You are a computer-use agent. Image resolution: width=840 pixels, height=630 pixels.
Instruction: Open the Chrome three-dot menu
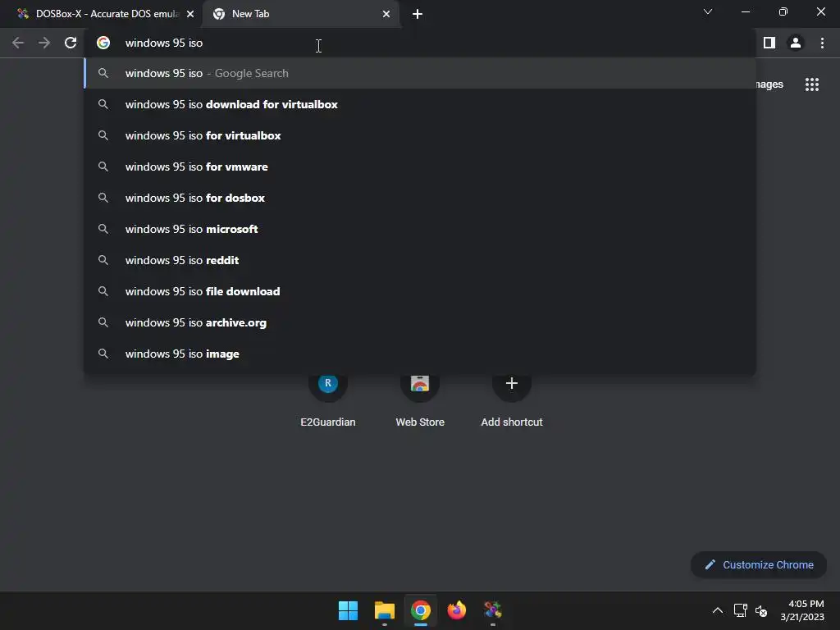tap(822, 43)
